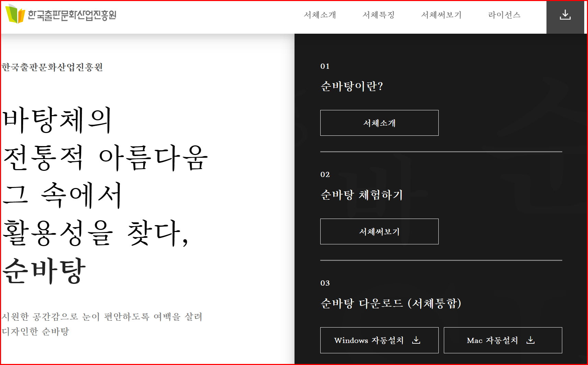Click the 한국출판문화산업진흥원 logo
Viewport: 588px width, 365px height.
(x=61, y=14)
